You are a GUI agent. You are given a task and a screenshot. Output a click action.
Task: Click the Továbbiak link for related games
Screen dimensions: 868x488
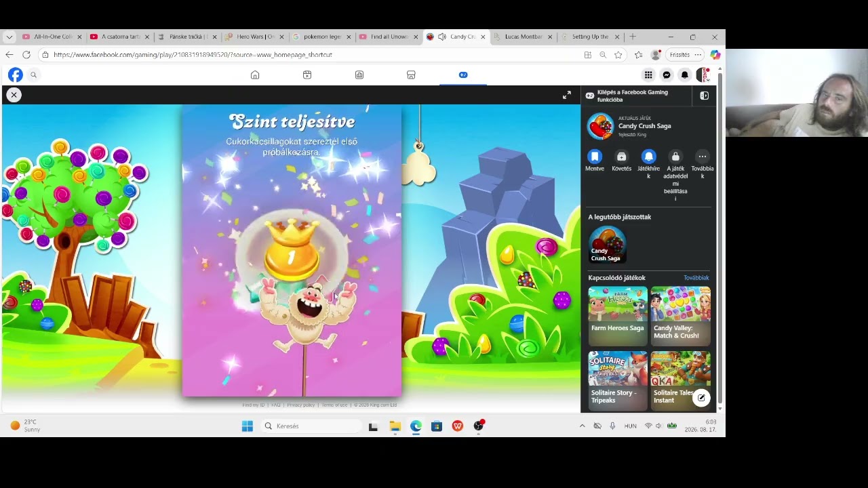click(x=696, y=278)
